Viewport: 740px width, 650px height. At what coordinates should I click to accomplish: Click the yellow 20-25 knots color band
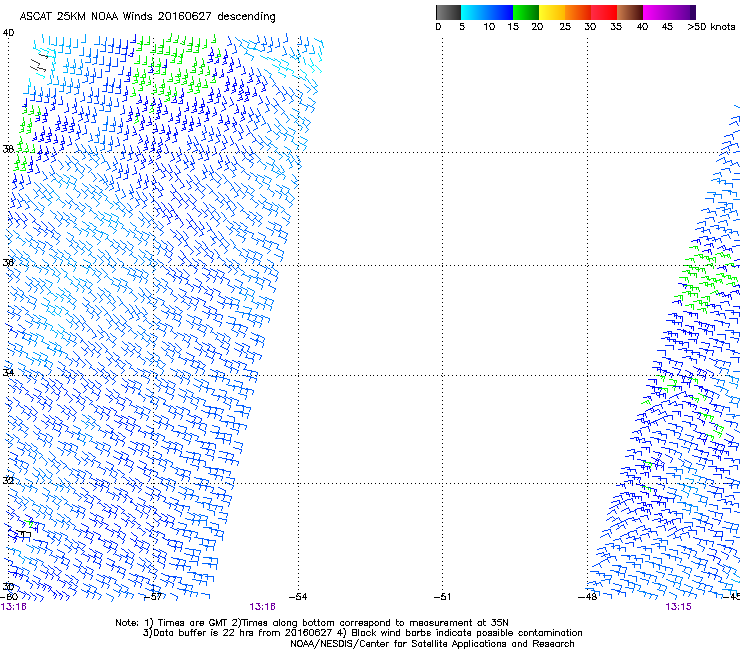552,12
